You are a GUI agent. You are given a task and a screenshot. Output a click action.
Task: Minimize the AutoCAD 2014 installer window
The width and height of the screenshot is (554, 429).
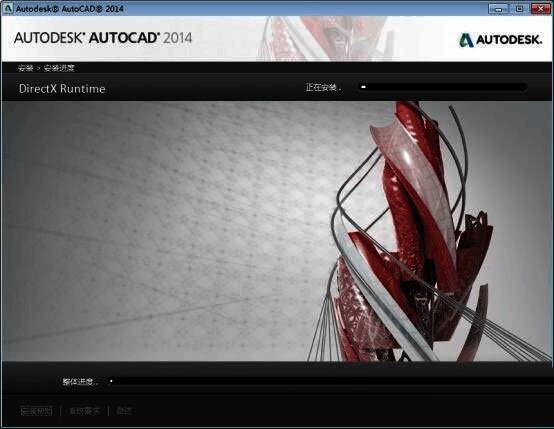click(498, 8)
